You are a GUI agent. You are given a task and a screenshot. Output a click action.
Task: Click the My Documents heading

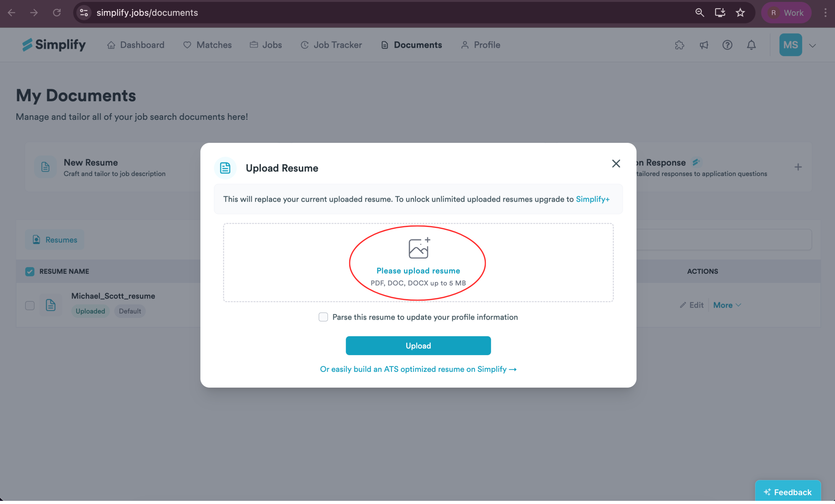click(76, 95)
